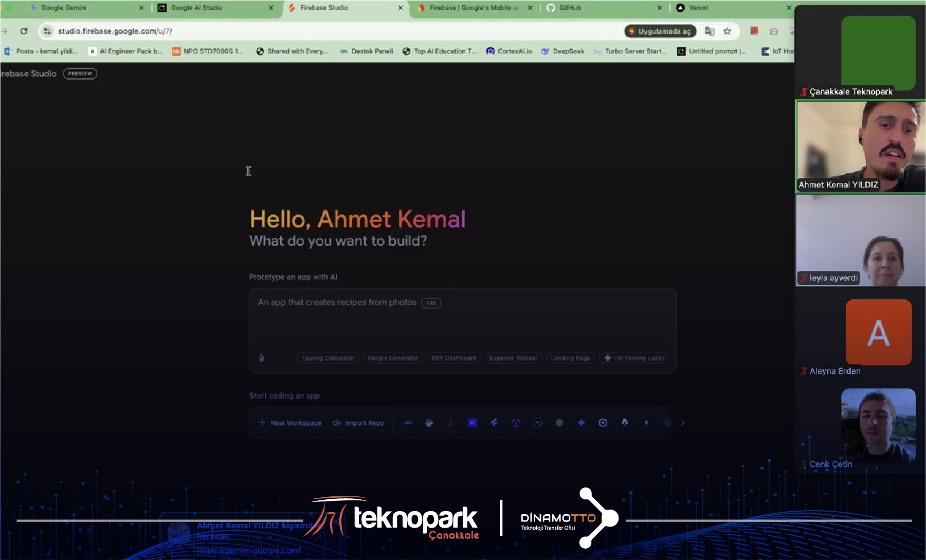Select the Python template icon
Viewport: 926px width, 560px height.
tap(429, 423)
